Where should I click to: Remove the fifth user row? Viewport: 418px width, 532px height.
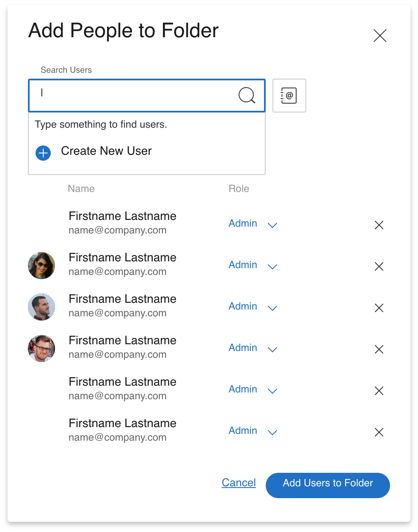[x=379, y=391]
